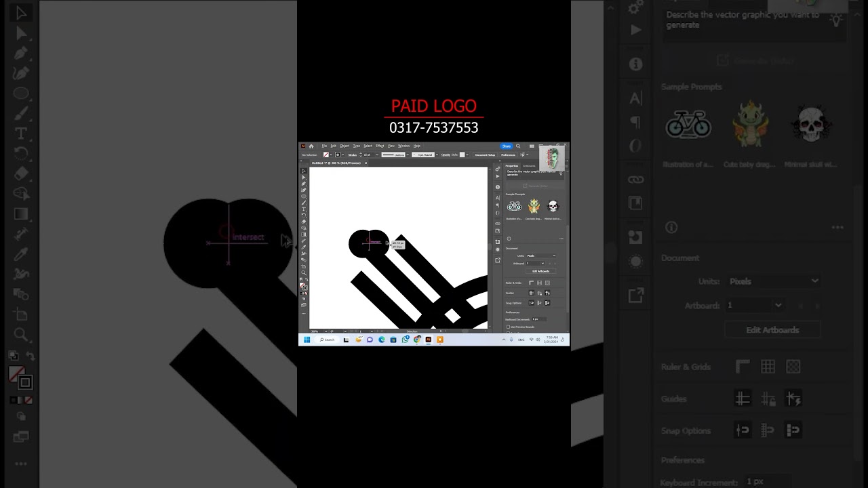
Task: Go to Illustrator Home screen icon
Action: click(x=311, y=146)
